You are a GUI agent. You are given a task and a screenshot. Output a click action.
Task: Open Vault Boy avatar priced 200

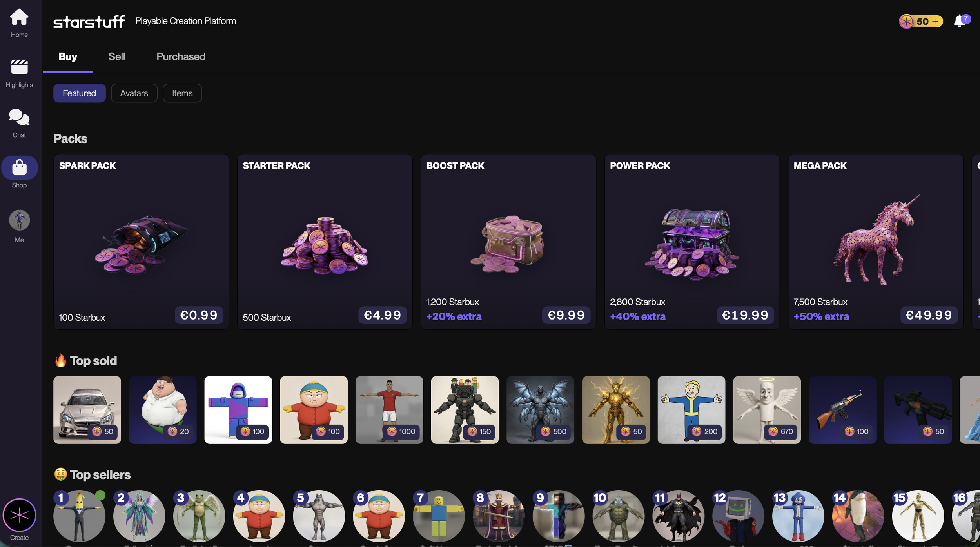pyautogui.click(x=691, y=410)
